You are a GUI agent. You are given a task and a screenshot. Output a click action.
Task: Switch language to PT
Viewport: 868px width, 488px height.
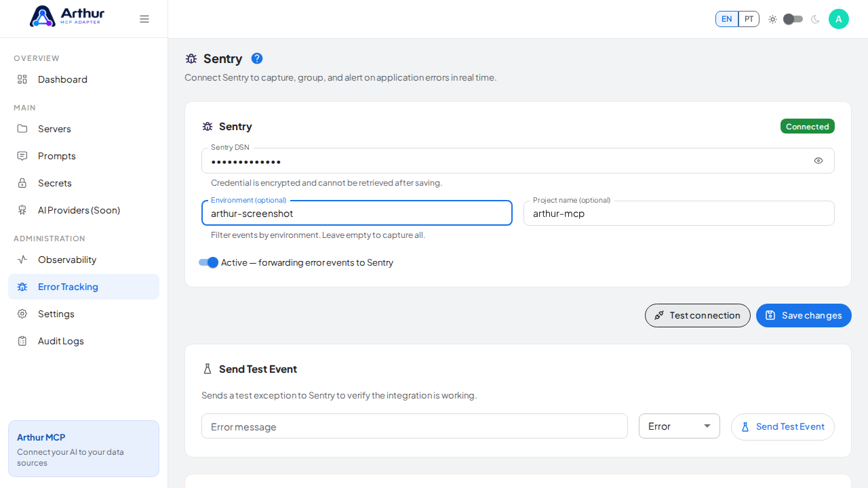click(x=749, y=19)
